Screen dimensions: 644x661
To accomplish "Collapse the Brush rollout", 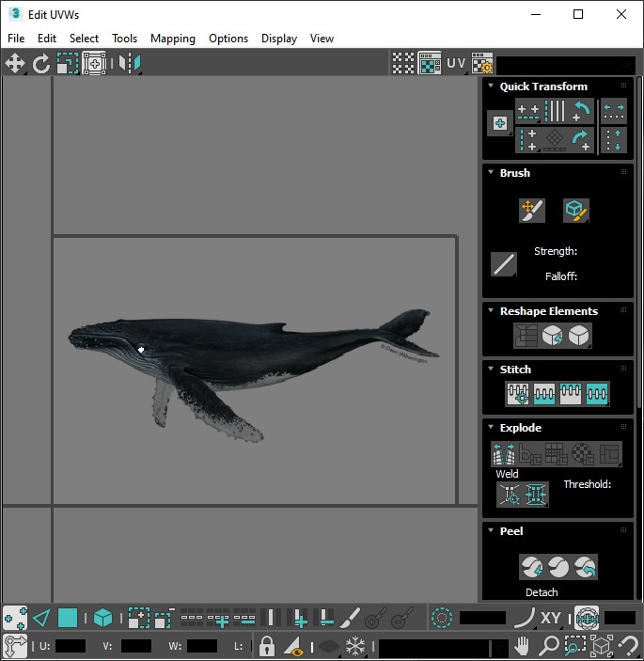I will tap(491, 172).
